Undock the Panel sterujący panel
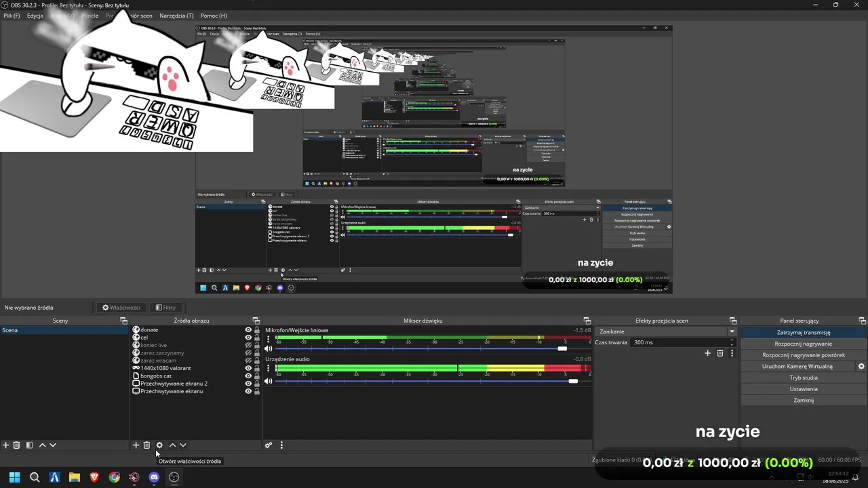Image resolution: width=868 pixels, height=488 pixels. (x=863, y=321)
